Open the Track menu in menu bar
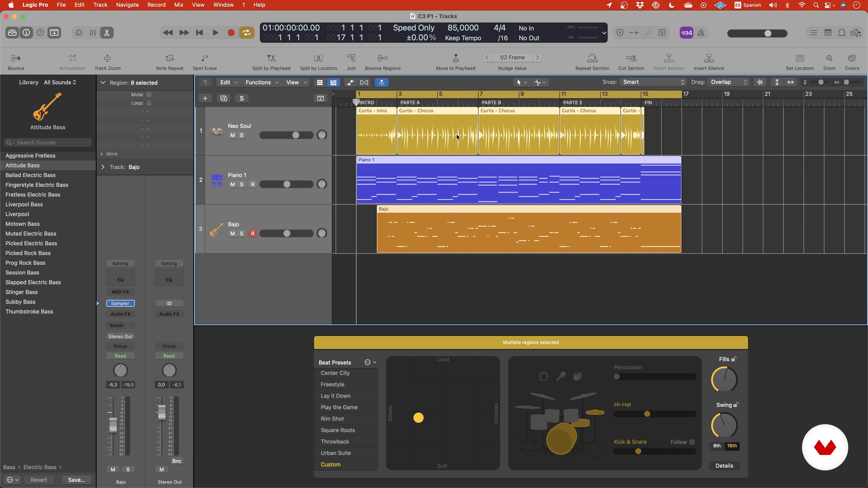The image size is (868, 488). click(100, 5)
